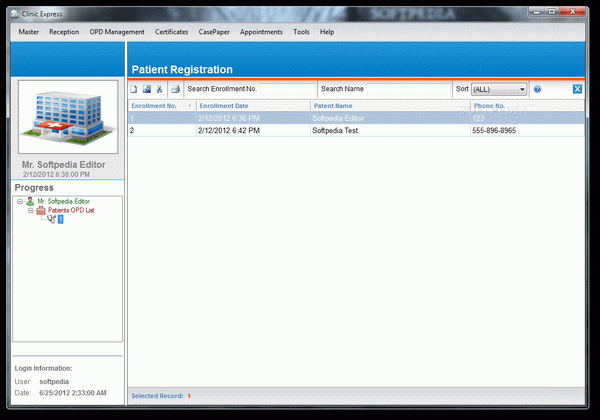Screen dimensions: 600x420
Task: Click the Patient Registration heading
Action: coord(182,70)
